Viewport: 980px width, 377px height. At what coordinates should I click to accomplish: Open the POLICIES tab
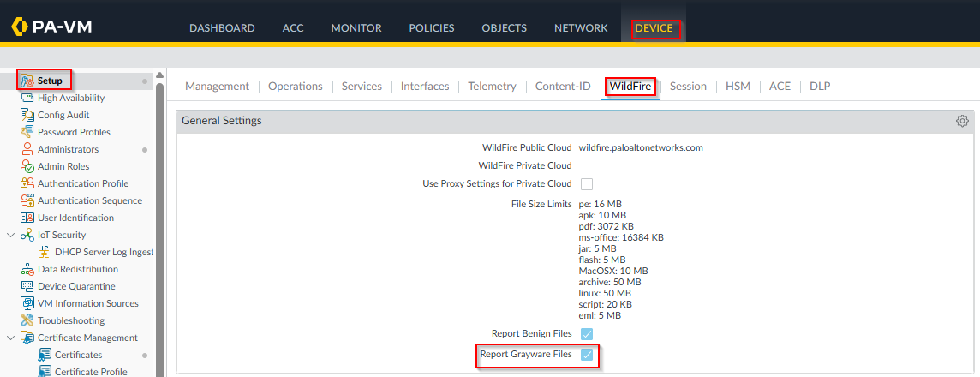pos(431,28)
